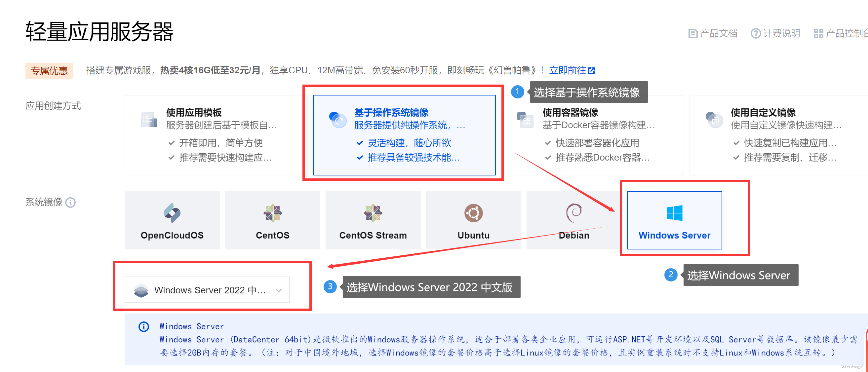Click the 专属优惠 promo badge
This screenshot has width=868, height=372.
pos(49,71)
